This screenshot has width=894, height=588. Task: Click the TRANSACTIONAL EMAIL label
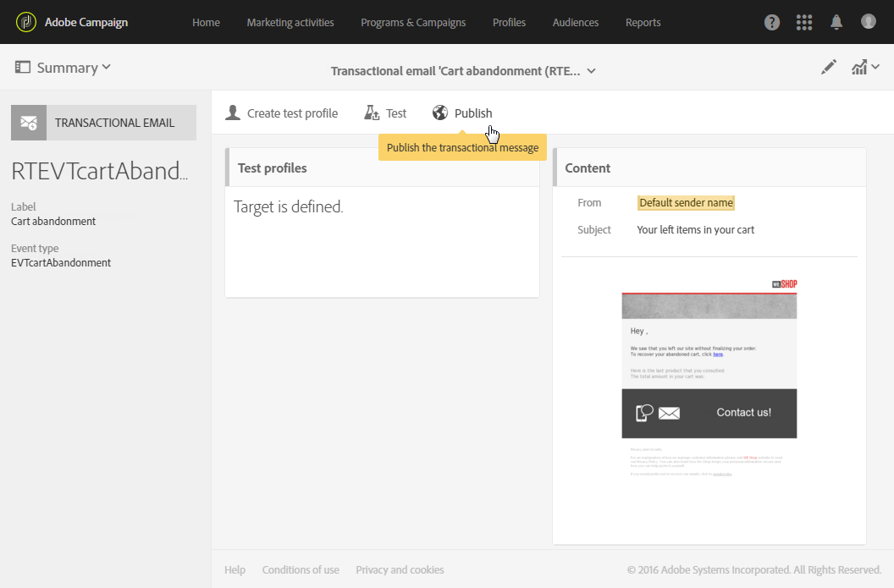114,123
